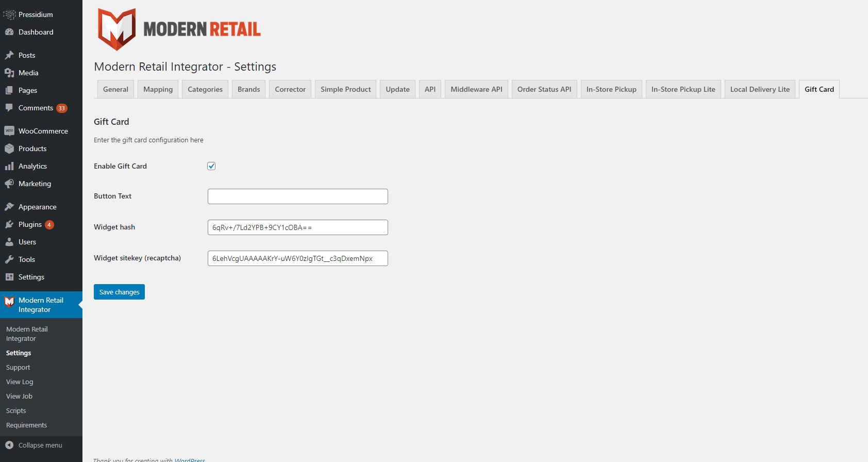Open the Order Status API tab
Screen dimensions: 868x462
(544, 89)
